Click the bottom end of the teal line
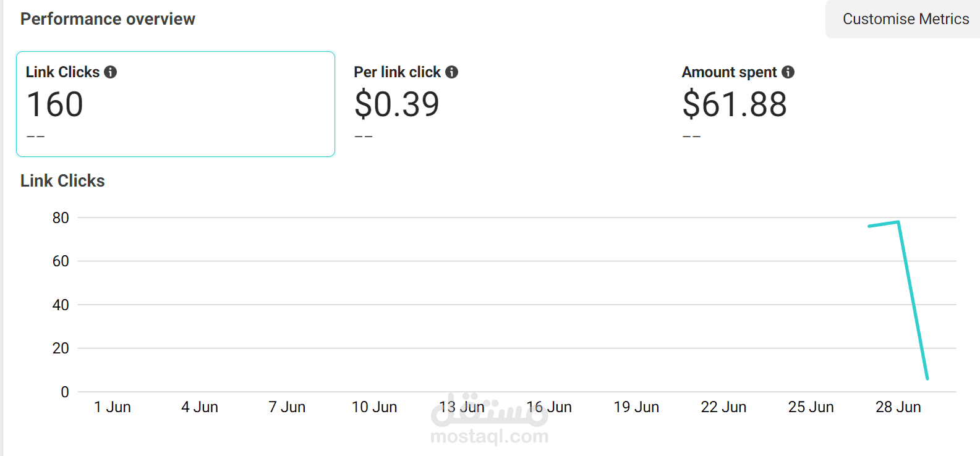This screenshot has height=456, width=980. tap(927, 378)
